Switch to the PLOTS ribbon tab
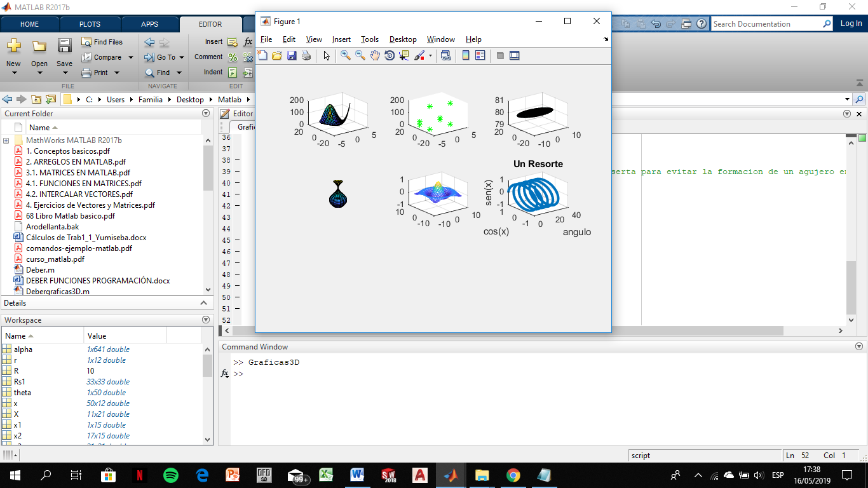Image resolution: width=868 pixels, height=488 pixels. 90,24
